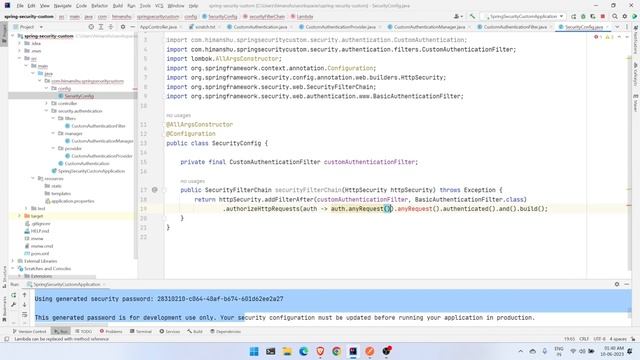Open Search Everywhere magnifier icon
Viewport: 640px width, 360px height.
point(615,16)
